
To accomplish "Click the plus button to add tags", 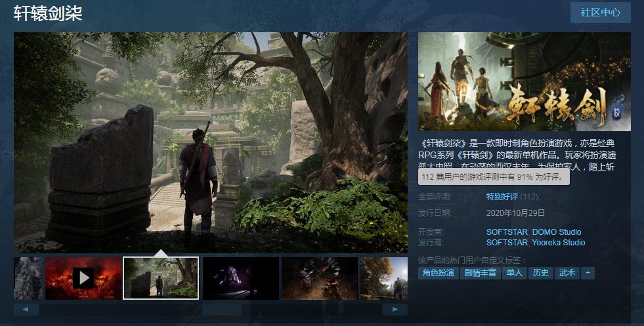I will point(588,273).
